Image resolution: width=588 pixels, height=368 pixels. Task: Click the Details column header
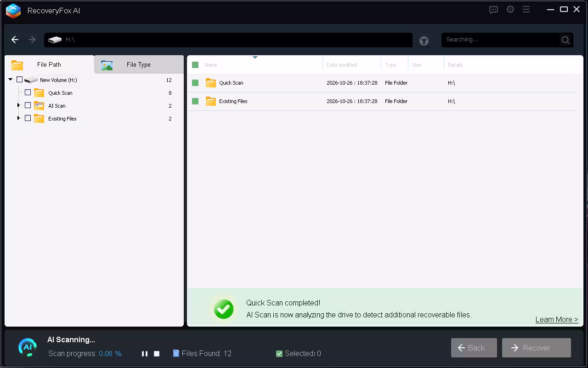pos(455,65)
